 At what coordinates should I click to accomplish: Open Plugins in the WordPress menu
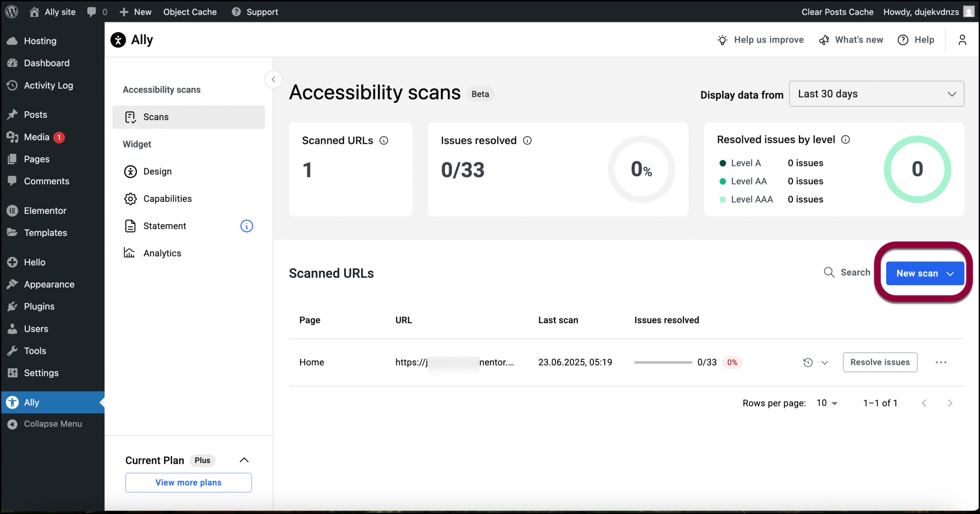pyautogui.click(x=39, y=306)
